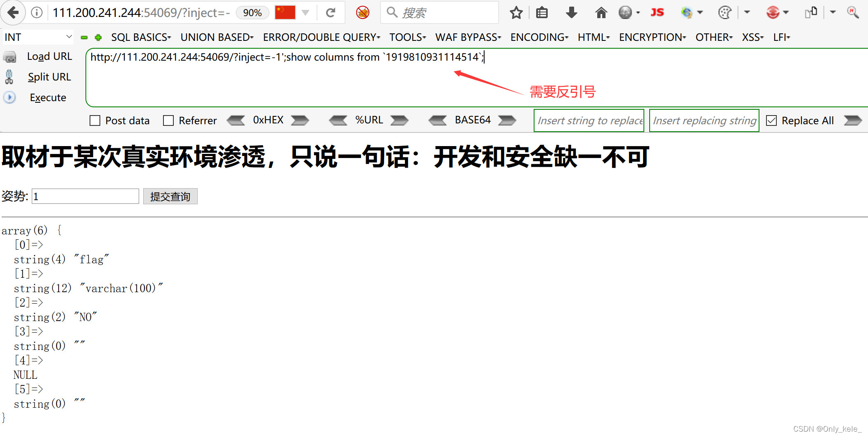Viewport: 868px width, 437px height.
Task: Focus the Insert replacing string field
Action: tap(704, 120)
